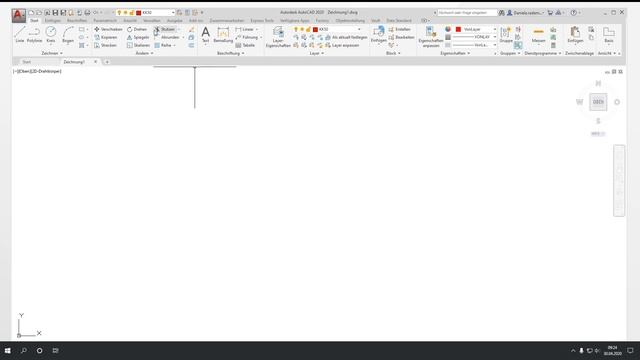The width and height of the screenshot is (640, 360).
Task: Click the Reihe (array) tool
Action: (x=163, y=45)
